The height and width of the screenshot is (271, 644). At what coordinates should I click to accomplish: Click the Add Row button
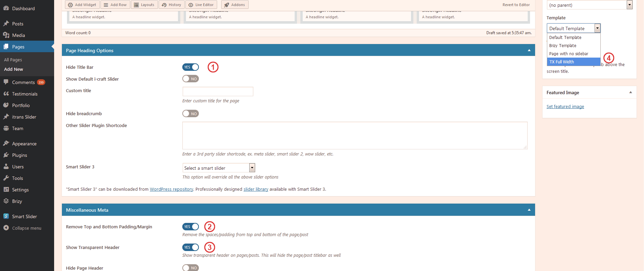[115, 5]
